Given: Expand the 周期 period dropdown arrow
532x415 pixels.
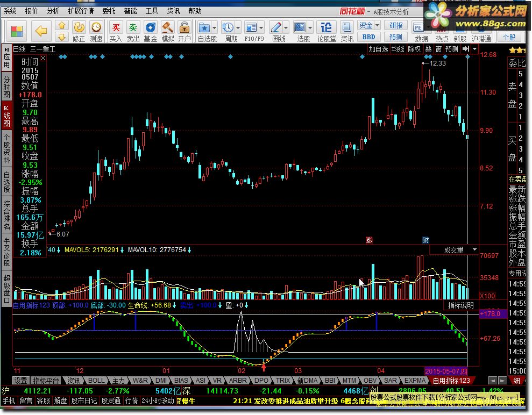Looking at the screenshot, I should [x=238, y=28].
